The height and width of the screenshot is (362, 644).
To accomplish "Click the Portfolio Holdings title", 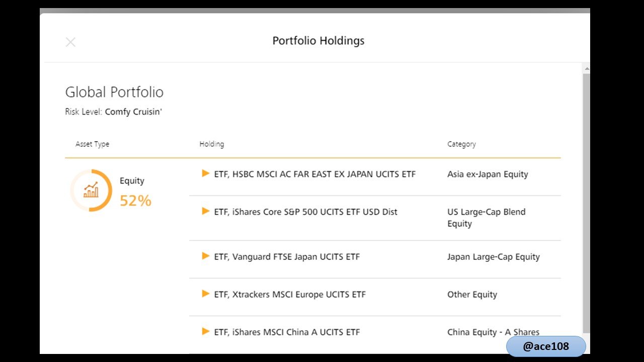I will point(318,41).
